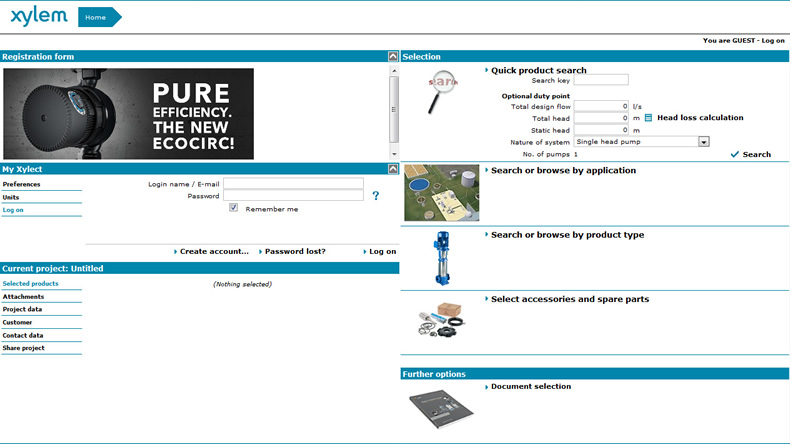Viewport: 790px width, 444px height.
Task: Click the treatment plant application image
Action: point(442,193)
